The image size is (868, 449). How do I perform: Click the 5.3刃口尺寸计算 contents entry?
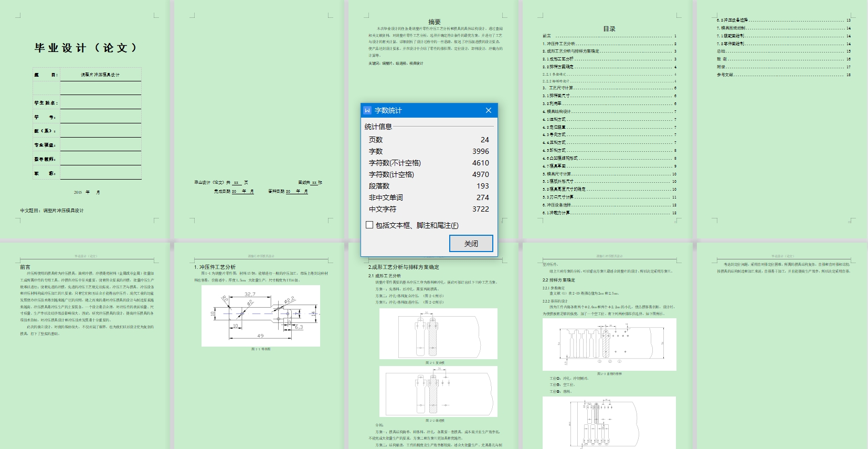[x=609, y=197]
